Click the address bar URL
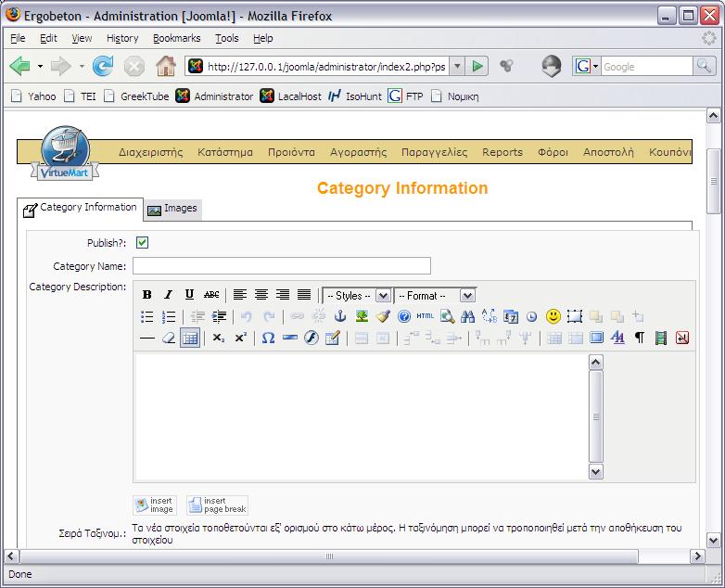 326,67
